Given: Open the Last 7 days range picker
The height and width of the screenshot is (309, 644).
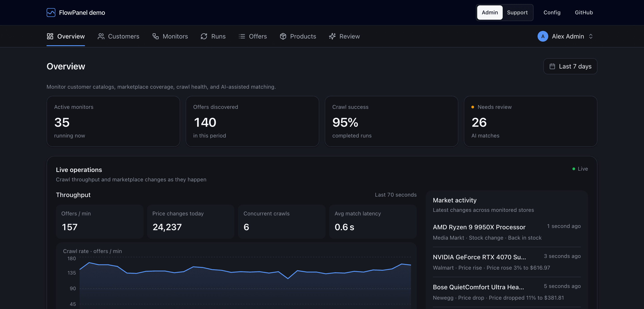Looking at the screenshot, I should 570,66.
